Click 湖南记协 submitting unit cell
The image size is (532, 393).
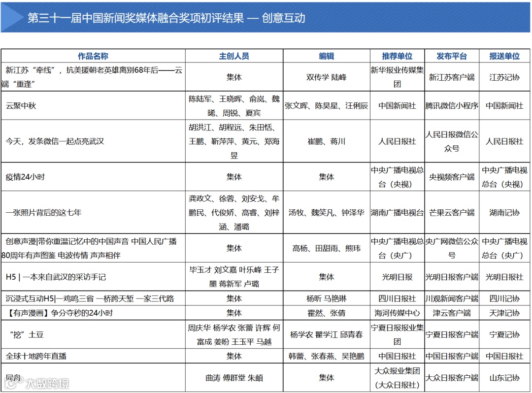(504, 212)
